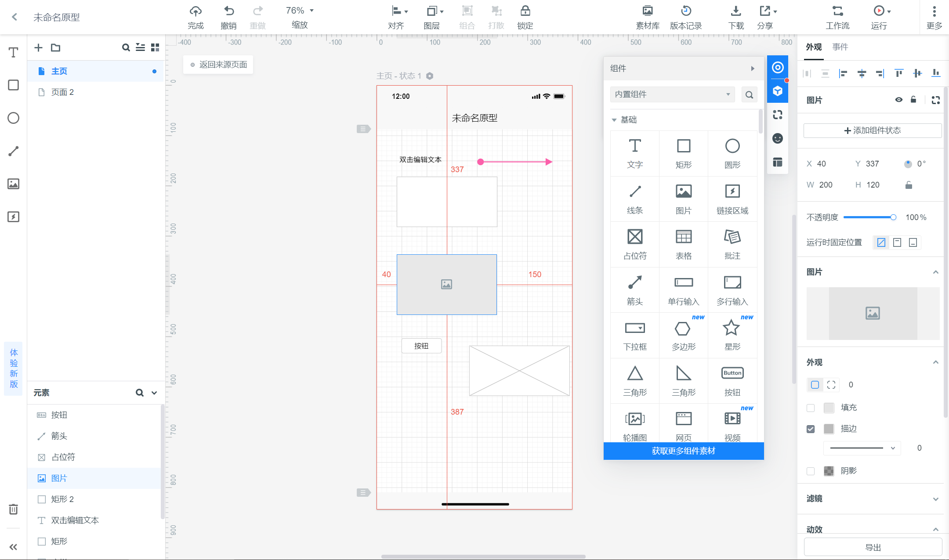Click 添加组件状态 button
Viewport: 949px width, 560px height.
coord(873,130)
